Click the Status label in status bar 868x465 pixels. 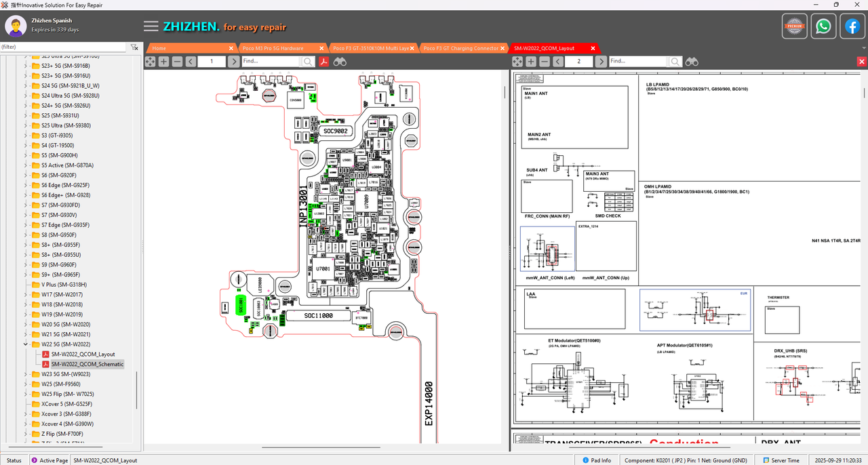point(14,460)
